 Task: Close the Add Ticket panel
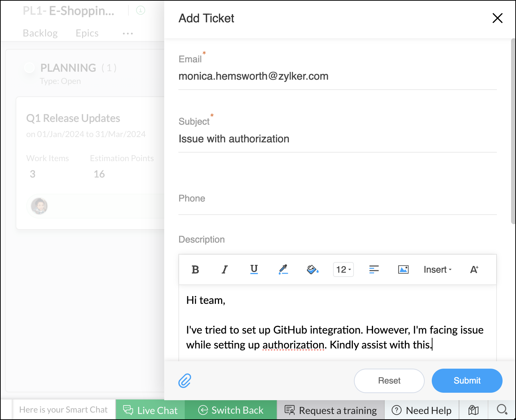point(498,18)
